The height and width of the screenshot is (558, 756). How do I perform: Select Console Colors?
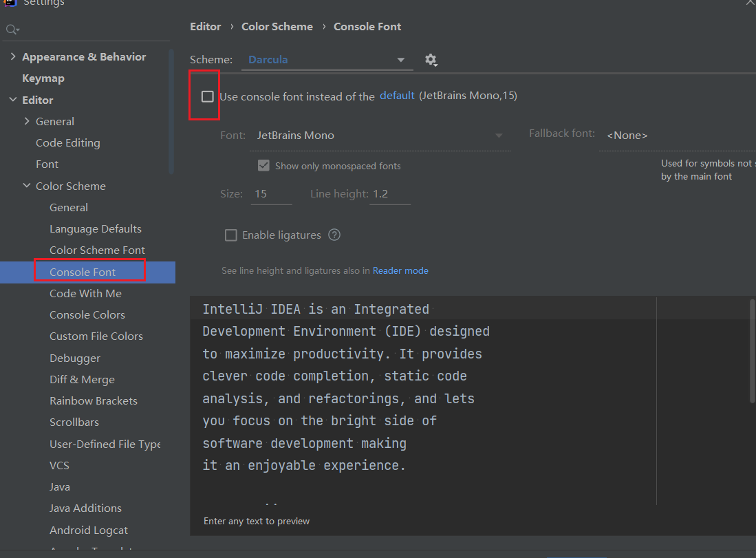click(x=87, y=315)
